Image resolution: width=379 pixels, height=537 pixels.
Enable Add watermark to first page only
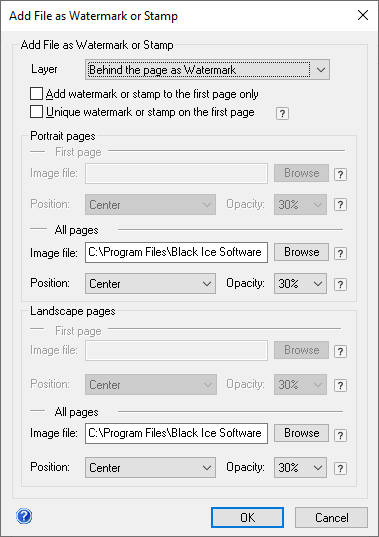coord(36,93)
